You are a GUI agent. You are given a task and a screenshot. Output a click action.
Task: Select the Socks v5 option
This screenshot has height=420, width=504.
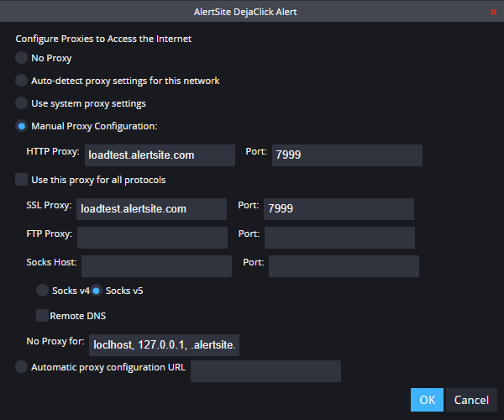[x=96, y=291]
